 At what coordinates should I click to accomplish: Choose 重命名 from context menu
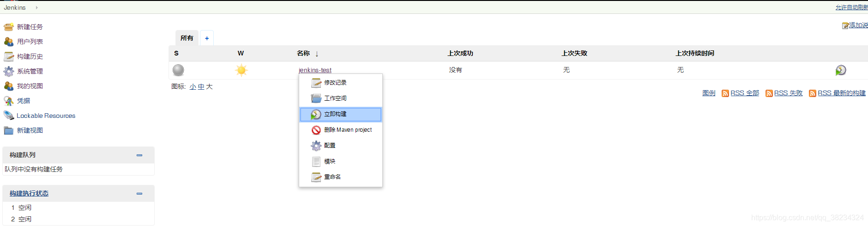(341, 177)
